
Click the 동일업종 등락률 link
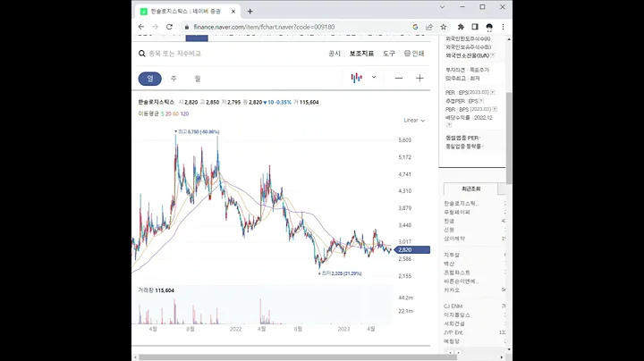(463, 146)
